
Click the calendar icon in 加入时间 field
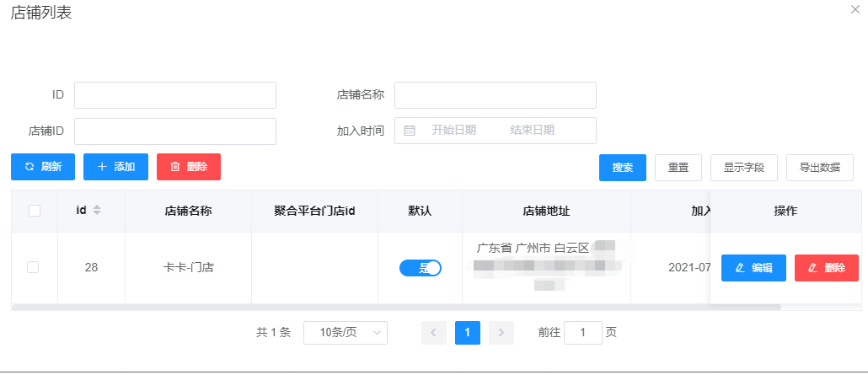(410, 131)
